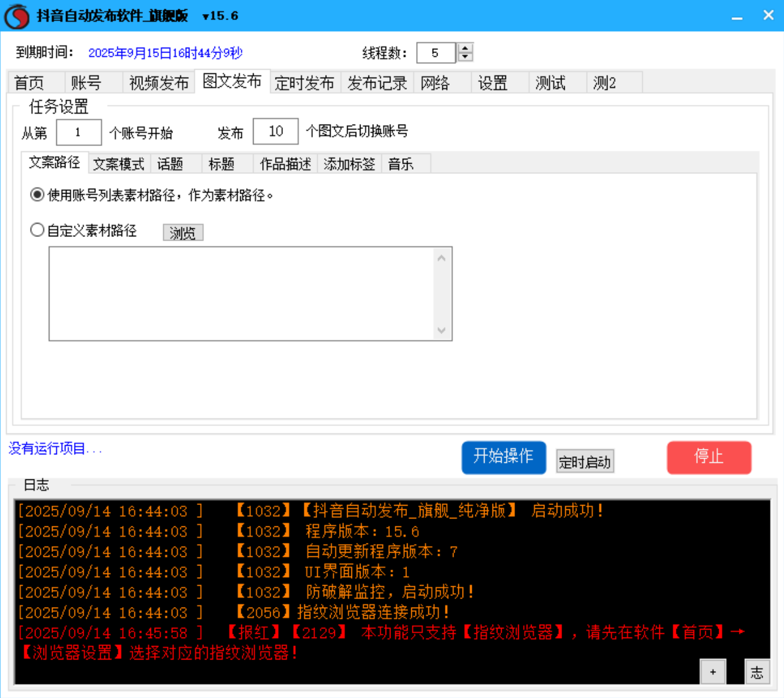Click the "+" icon below the log panel
This screenshot has height=698, width=784.
coord(713,672)
